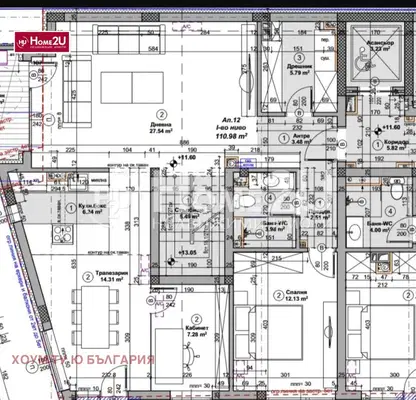416x400 pixels.
Task: Select the four-burner stove in the kitchen
Action: [62, 234]
